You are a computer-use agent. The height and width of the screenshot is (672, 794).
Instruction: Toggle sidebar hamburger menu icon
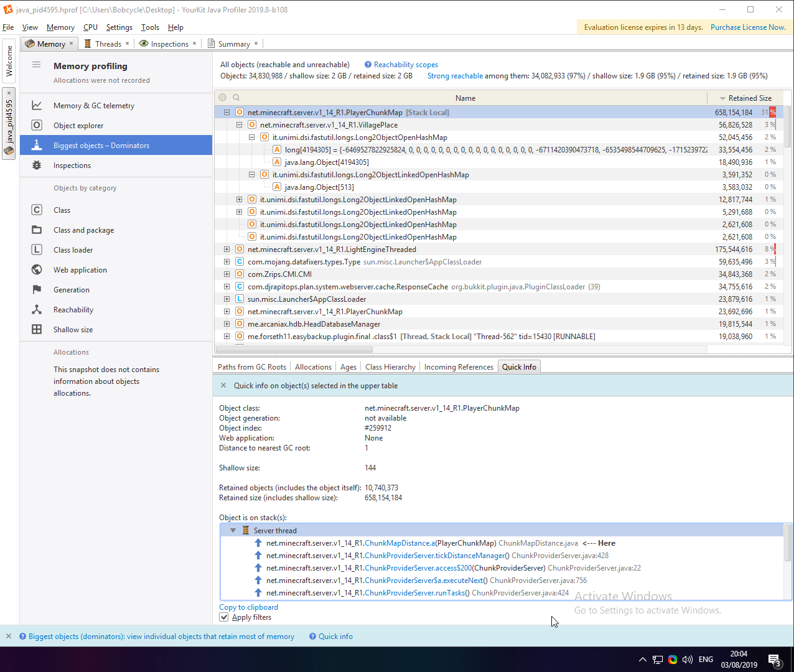[x=37, y=65]
